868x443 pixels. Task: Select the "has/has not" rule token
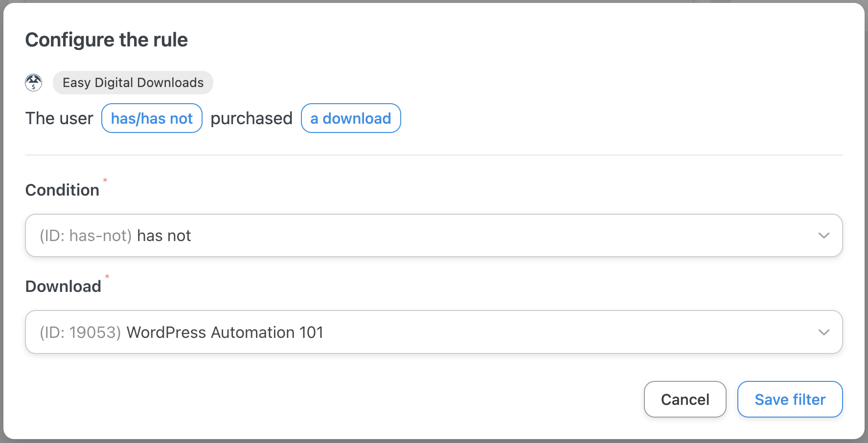(152, 118)
